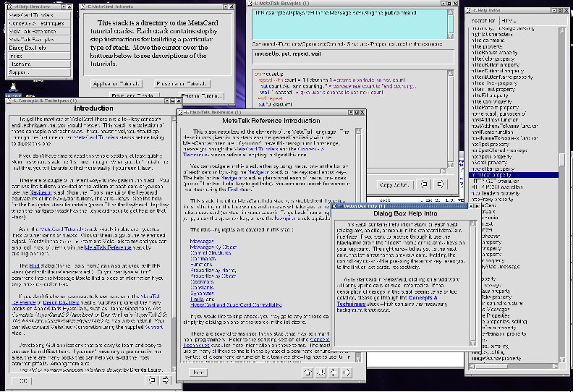The width and height of the screenshot is (573, 392).
Task: Select the highlighted entry in Help Index list
Action: point(514,175)
